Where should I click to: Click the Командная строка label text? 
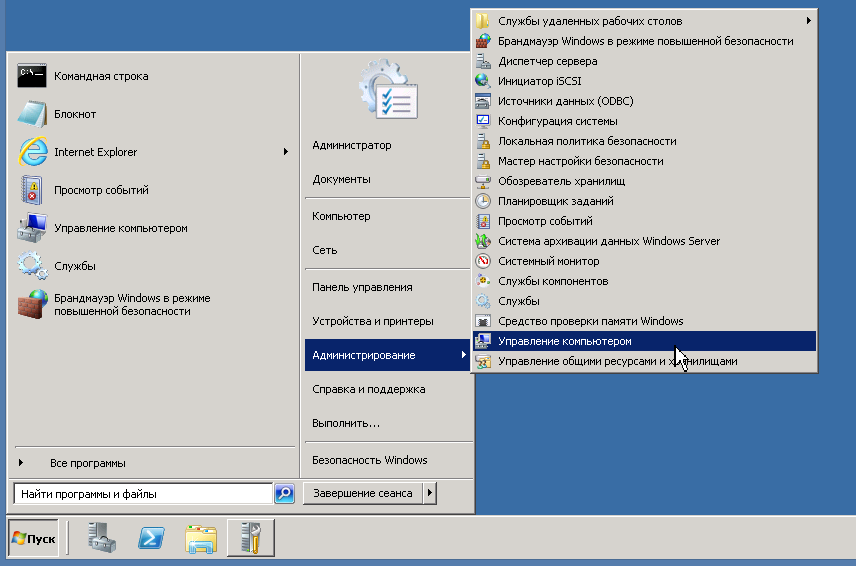click(x=101, y=76)
